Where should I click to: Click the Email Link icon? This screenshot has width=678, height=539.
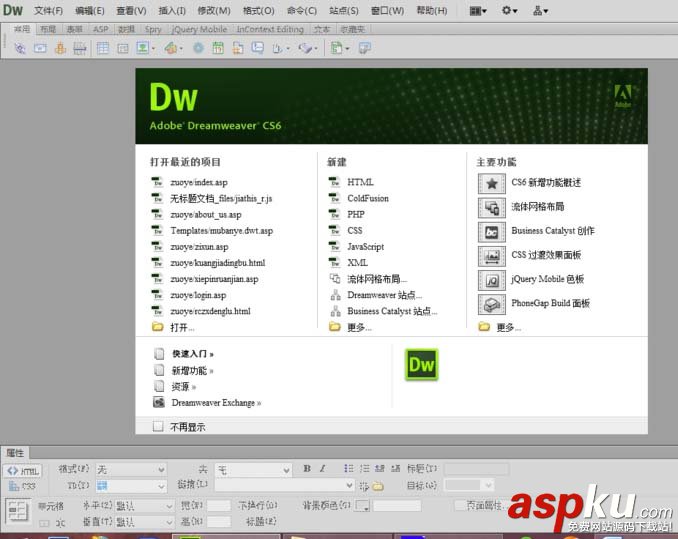[x=40, y=48]
